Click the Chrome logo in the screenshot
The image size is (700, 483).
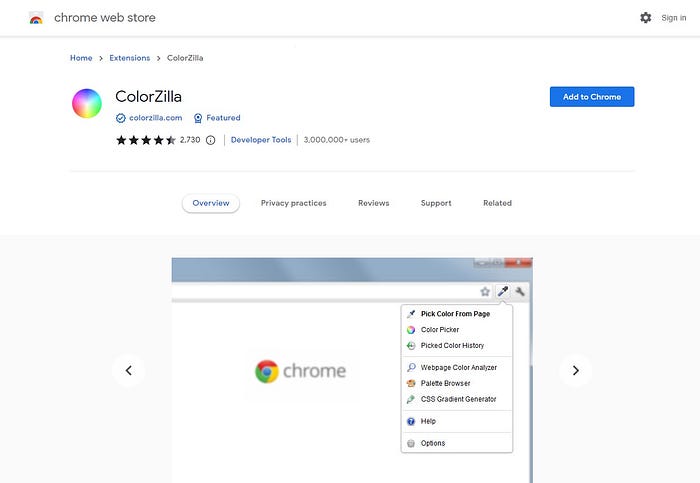pos(267,371)
